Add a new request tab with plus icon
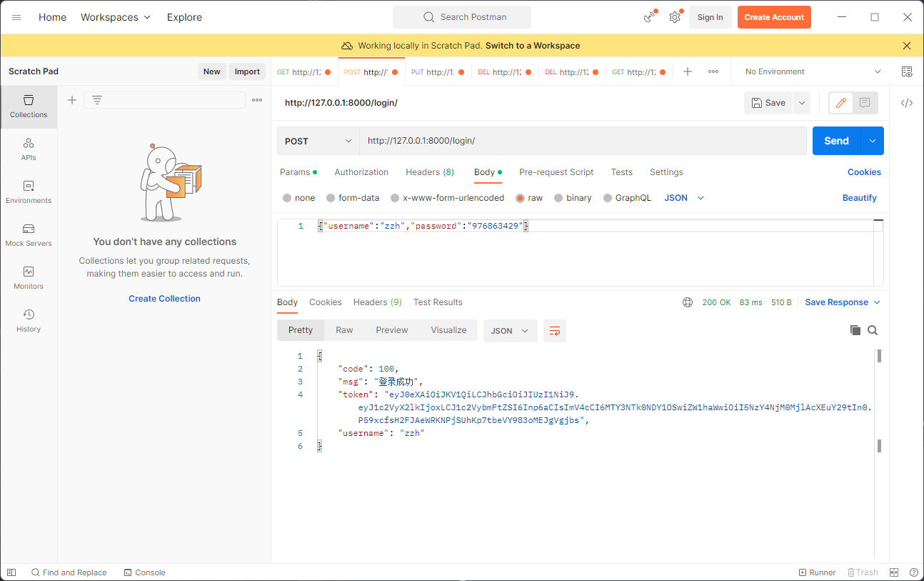Image resolution: width=924 pixels, height=581 pixels. click(x=688, y=71)
